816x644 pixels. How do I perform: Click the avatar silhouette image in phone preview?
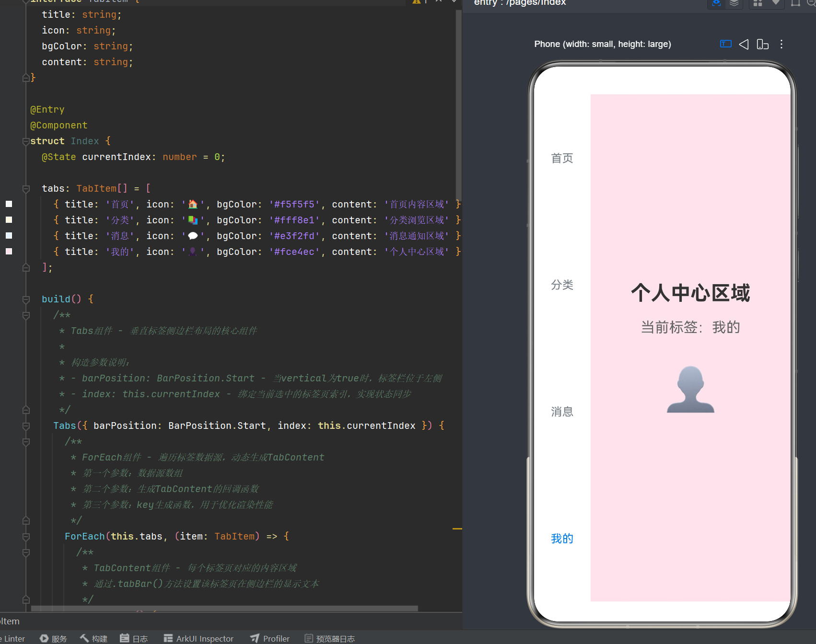click(690, 389)
